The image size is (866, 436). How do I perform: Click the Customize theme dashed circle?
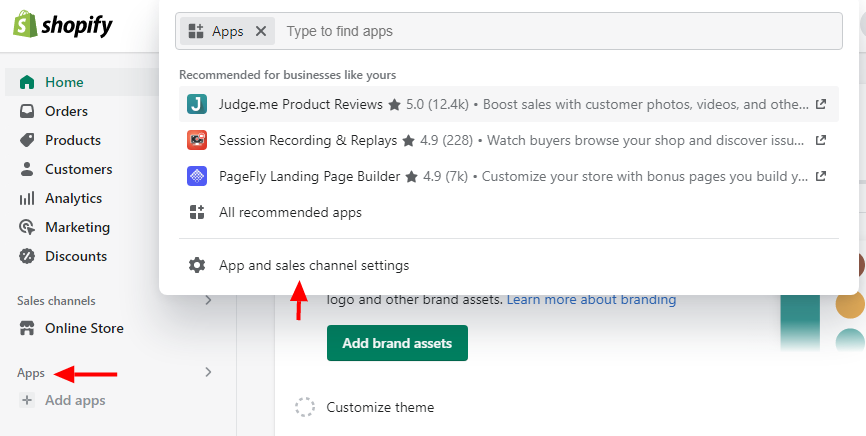pyautogui.click(x=304, y=407)
